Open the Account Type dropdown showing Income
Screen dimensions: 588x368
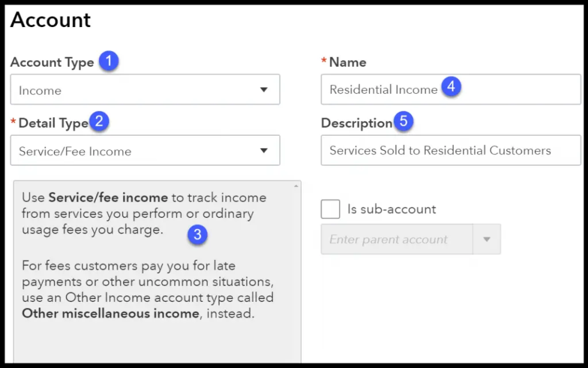(145, 89)
